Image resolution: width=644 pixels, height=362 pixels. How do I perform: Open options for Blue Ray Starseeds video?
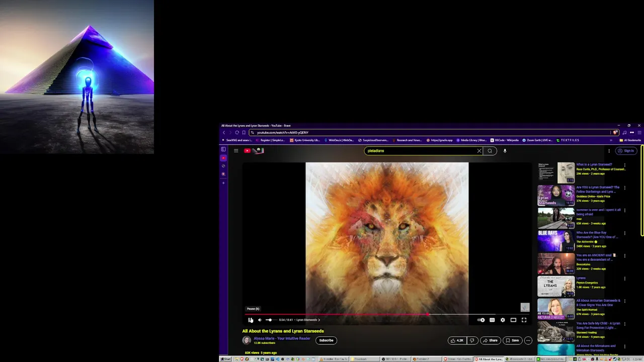pyautogui.click(x=625, y=233)
